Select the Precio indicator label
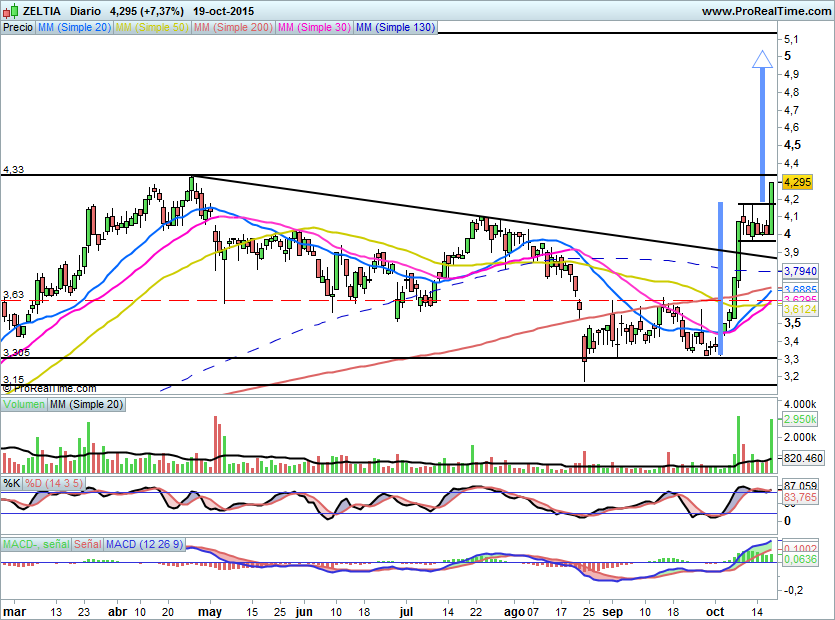 [18, 27]
